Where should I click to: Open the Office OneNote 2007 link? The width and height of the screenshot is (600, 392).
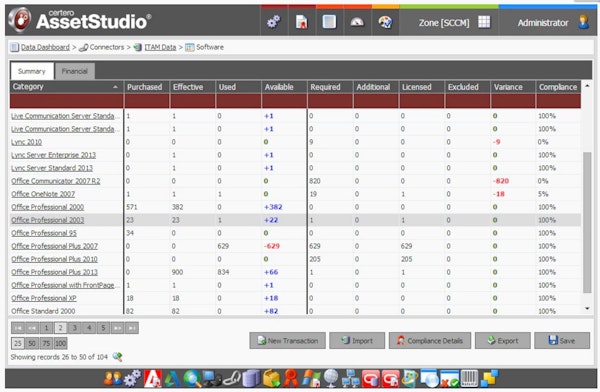[x=43, y=194]
